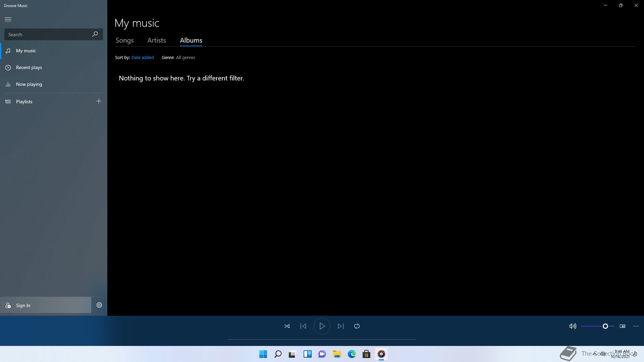
Task: Select the Albums tab
Action: click(191, 40)
